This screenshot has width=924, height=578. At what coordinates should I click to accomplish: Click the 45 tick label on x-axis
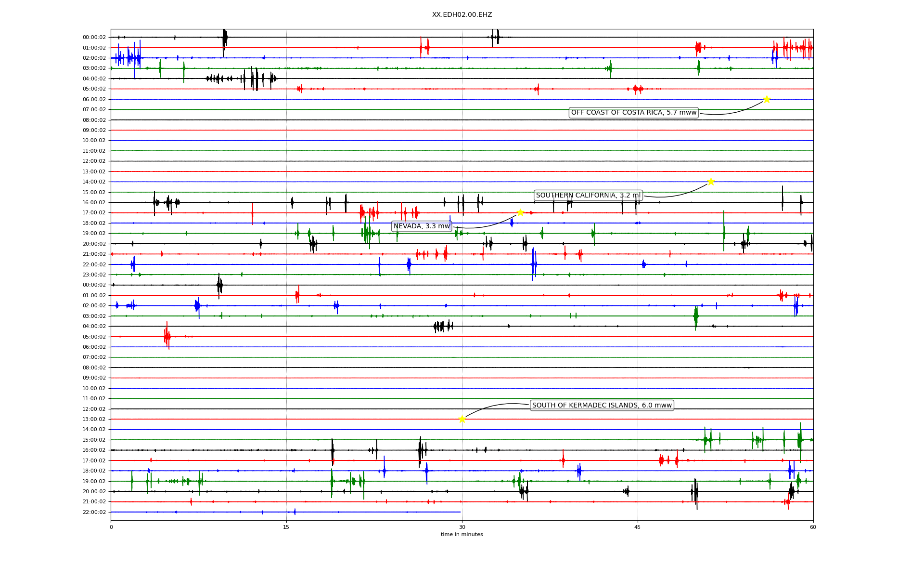coord(638,527)
